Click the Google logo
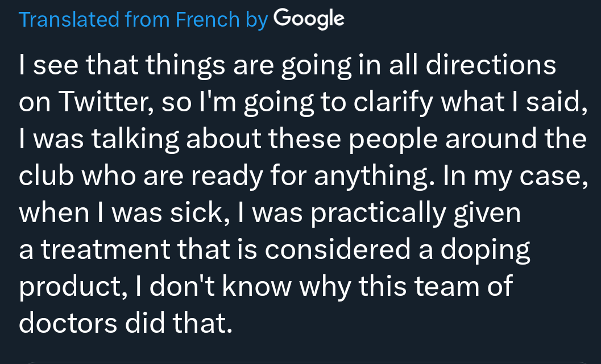Viewport: 601px width, 364px height. pos(309,19)
